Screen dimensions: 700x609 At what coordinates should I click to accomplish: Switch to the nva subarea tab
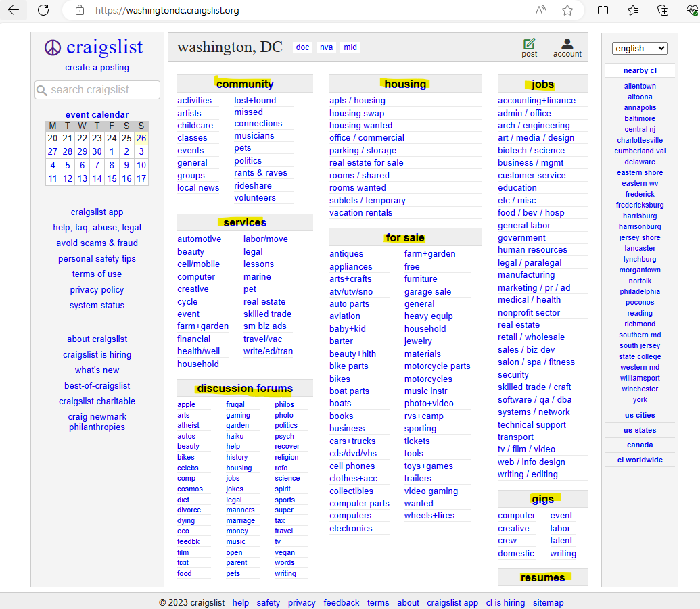[327, 47]
